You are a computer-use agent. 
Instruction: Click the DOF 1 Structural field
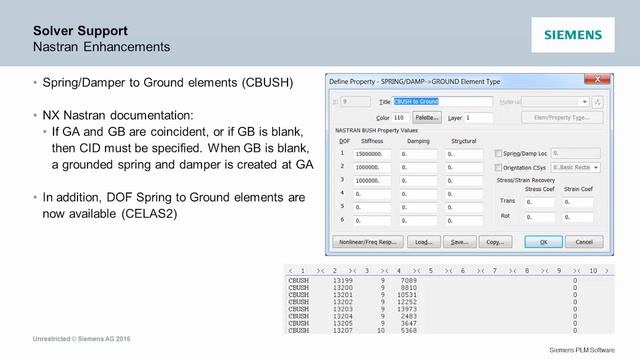coord(464,154)
